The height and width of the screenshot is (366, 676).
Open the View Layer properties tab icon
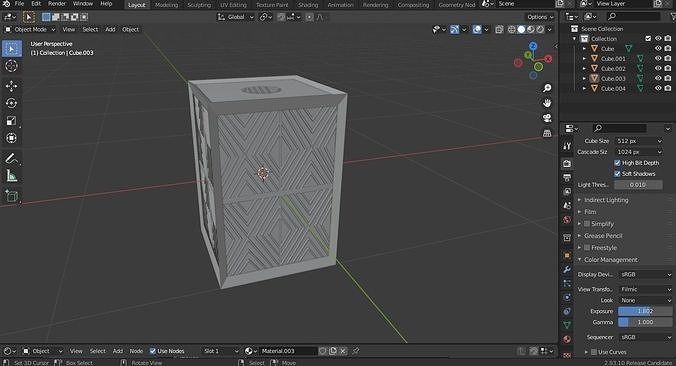point(567,191)
